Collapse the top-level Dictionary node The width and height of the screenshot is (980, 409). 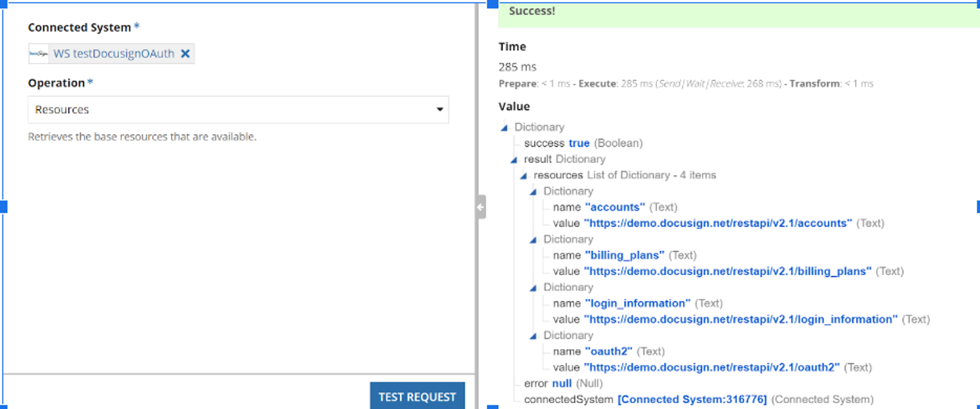click(x=505, y=128)
